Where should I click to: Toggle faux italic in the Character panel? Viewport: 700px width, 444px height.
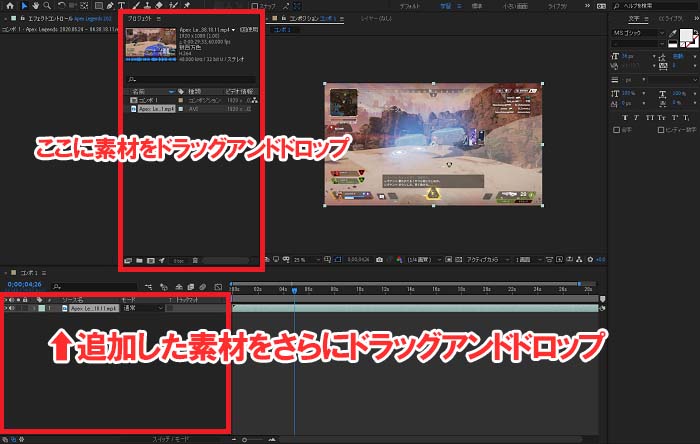(636, 118)
